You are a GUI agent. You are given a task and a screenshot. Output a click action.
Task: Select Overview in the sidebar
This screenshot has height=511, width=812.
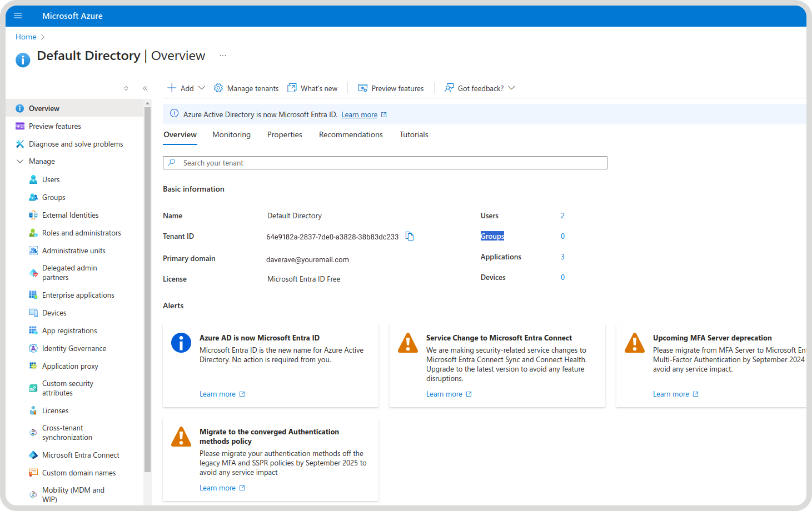(x=74, y=108)
